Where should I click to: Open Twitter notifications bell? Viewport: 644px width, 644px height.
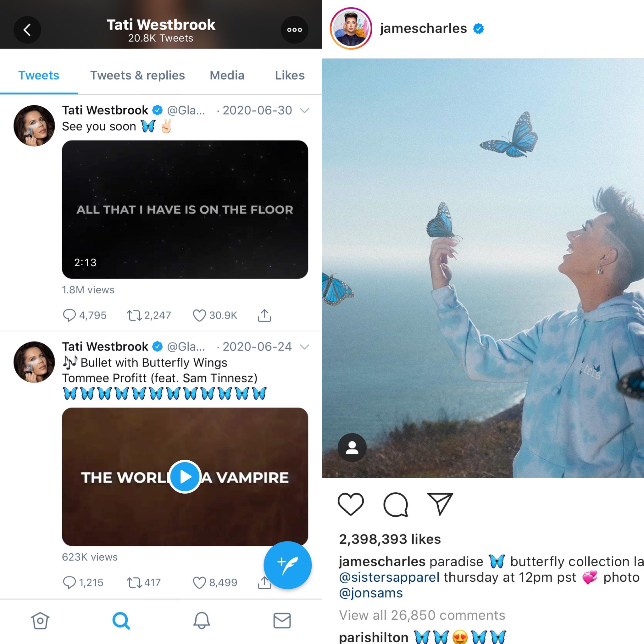tap(202, 621)
